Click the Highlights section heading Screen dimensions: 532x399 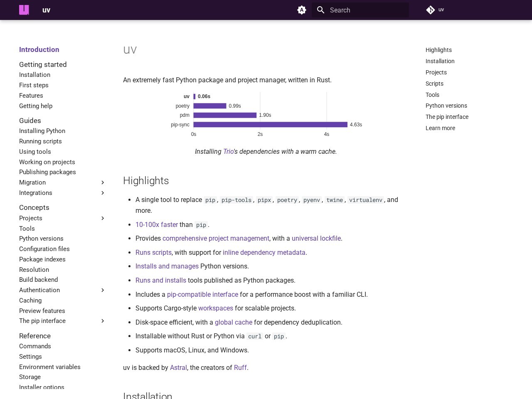146,181
